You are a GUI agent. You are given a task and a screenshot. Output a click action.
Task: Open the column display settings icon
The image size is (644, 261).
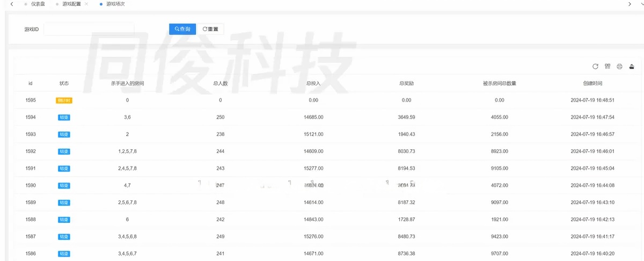608,67
